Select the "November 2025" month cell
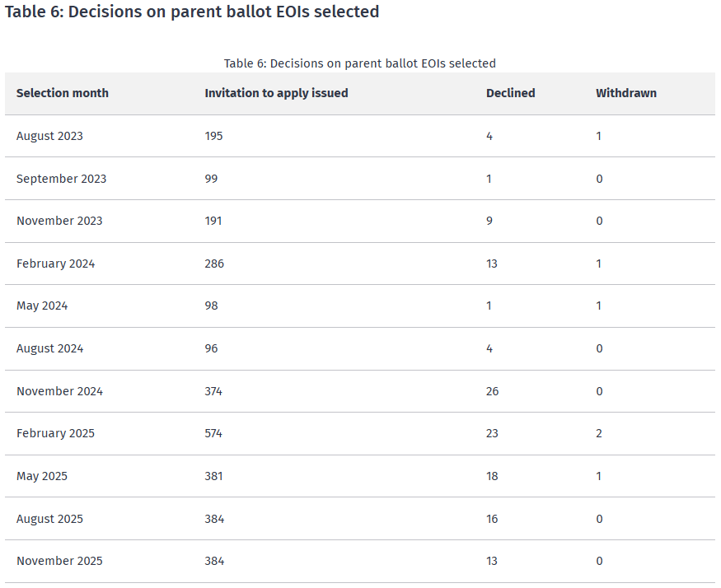Viewport: 721px width, 588px height. click(59, 561)
